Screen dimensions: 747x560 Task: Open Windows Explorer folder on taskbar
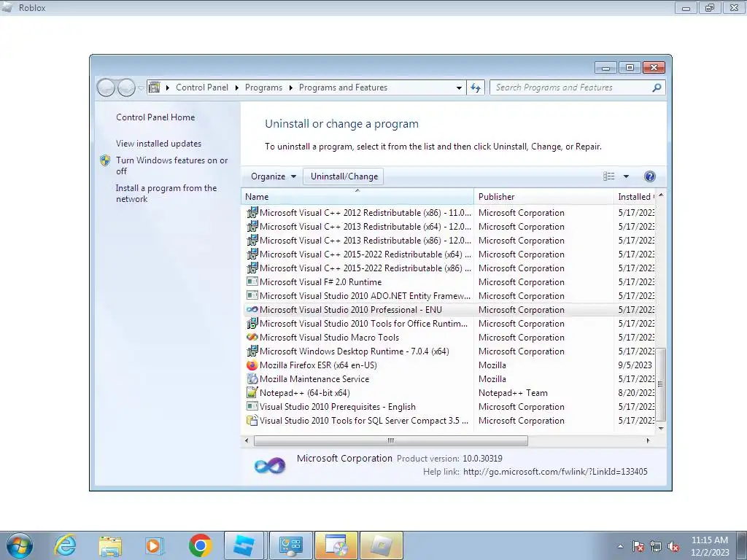[x=110, y=545]
